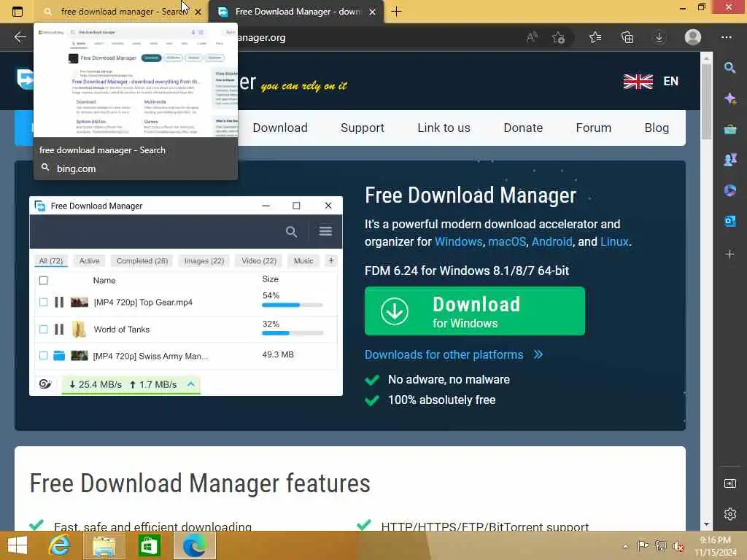Add a sidebar app with plus icon
The width and height of the screenshot is (747, 560).
coord(729,254)
